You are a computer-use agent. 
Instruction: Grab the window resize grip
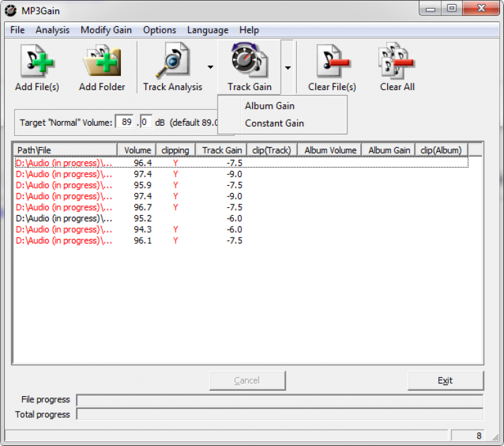(495, 437)
